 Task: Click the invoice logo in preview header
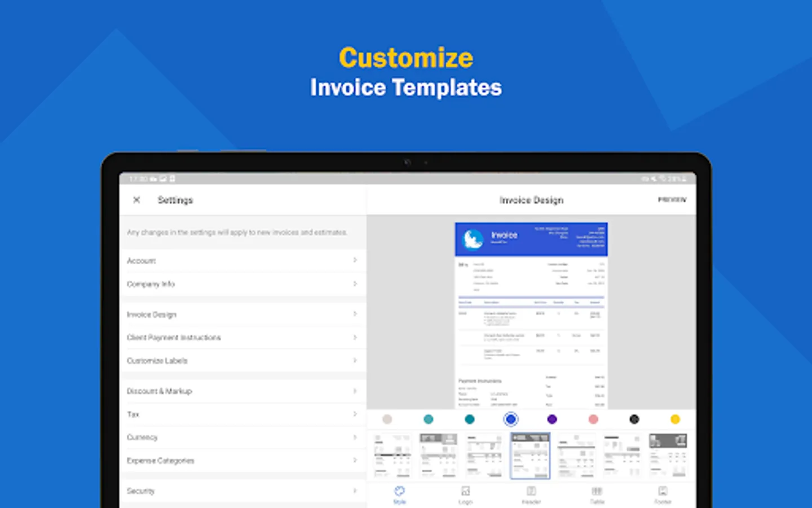[473, 239]
